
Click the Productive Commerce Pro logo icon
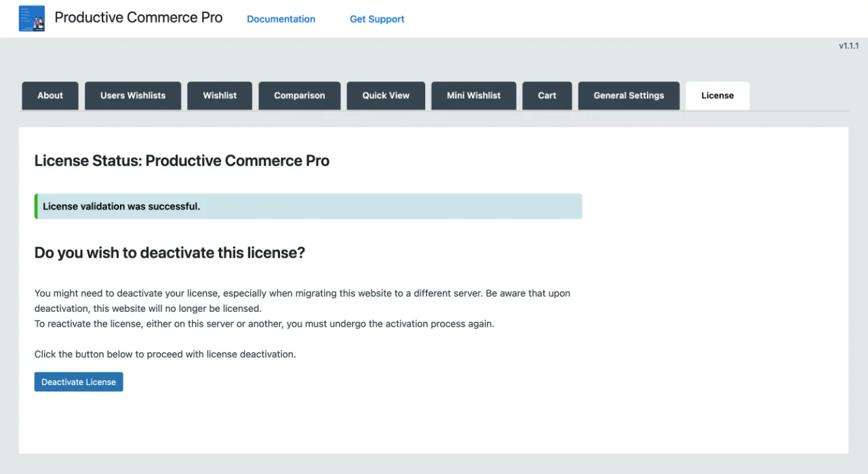[x=32, y=18]
